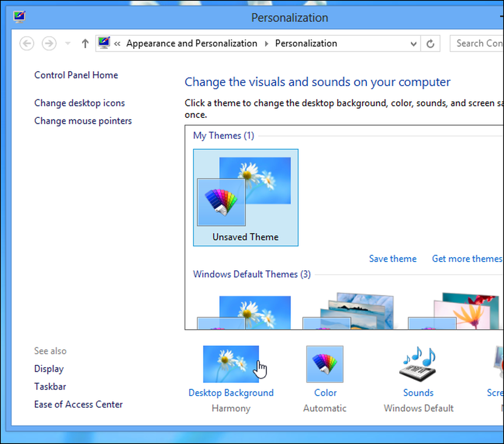Select the Unsaved Theme thumbnail
Image resolution: width=504 pixels, height=444 pixels.
pyautogui.click(x=245, y=198)
